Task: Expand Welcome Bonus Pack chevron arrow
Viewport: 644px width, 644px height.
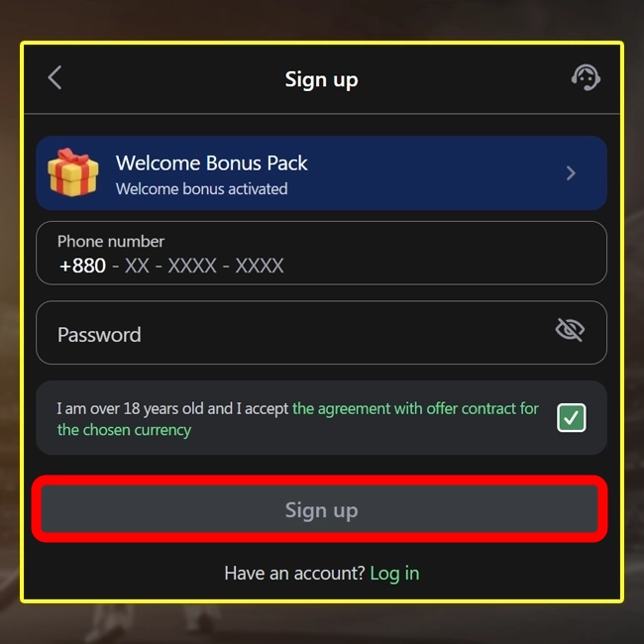Action: coord(571,173)
